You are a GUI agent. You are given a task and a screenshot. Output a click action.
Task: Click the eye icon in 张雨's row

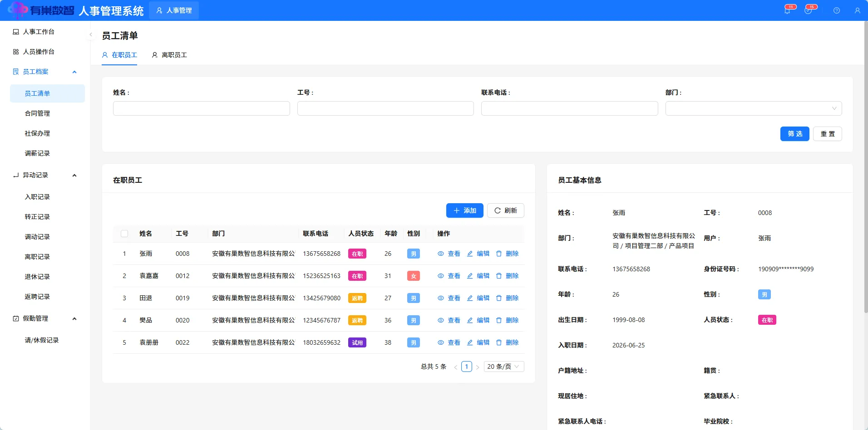(440, 254)
